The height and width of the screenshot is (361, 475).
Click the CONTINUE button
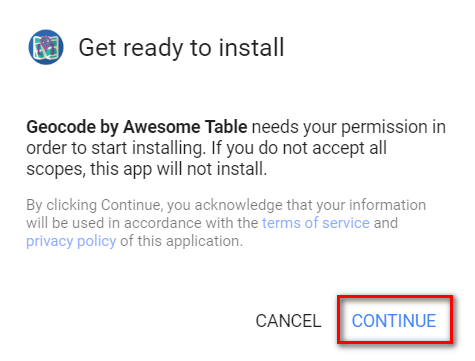point(394,321)
